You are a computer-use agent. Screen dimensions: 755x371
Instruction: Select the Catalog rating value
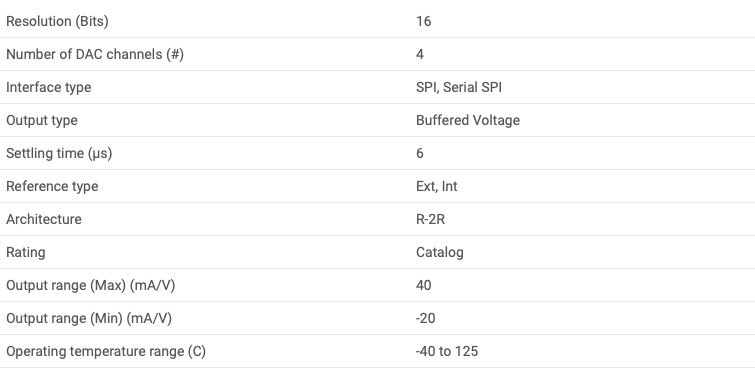pyautogui.click(x=440, y=253)
